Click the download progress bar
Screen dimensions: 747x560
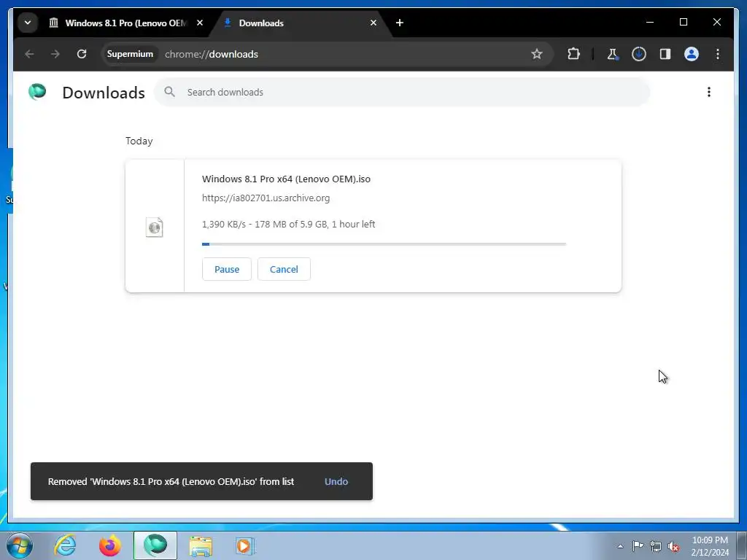point(384,244)
